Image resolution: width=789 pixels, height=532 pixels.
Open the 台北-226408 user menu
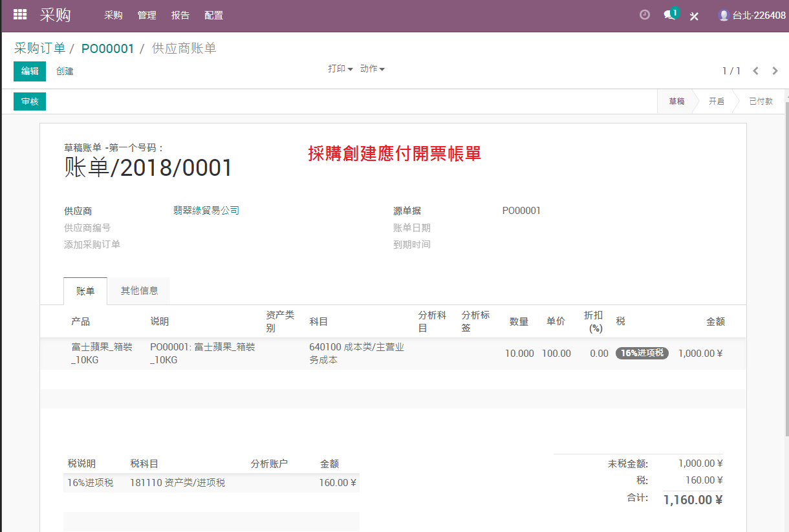click(752, 15)
